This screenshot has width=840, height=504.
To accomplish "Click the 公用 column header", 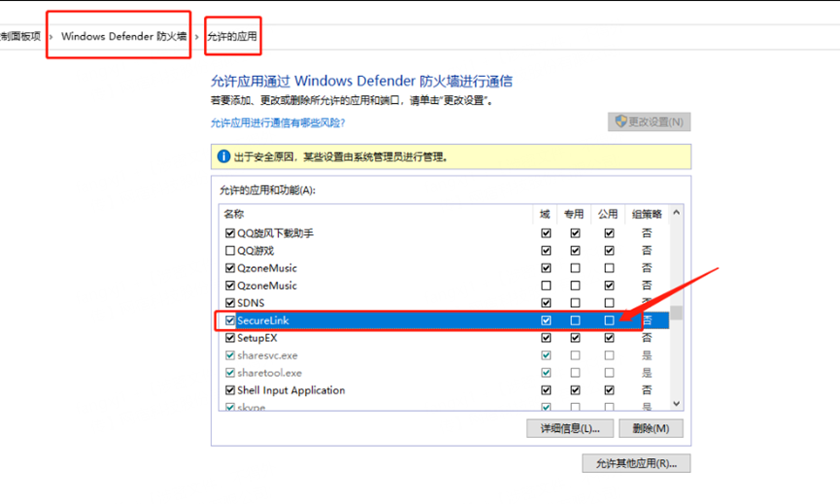I will (x=608, y=215).
